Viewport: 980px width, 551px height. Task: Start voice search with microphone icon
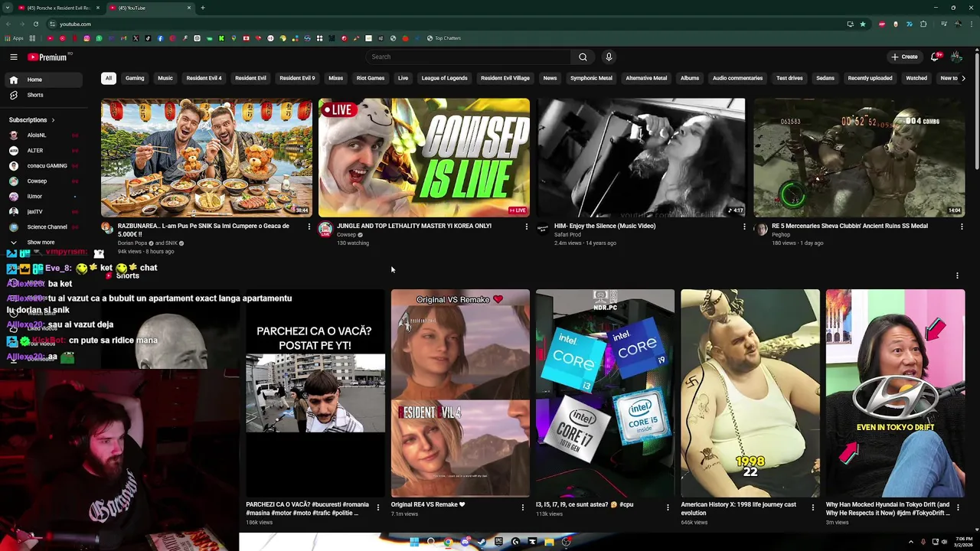[609, 57]
